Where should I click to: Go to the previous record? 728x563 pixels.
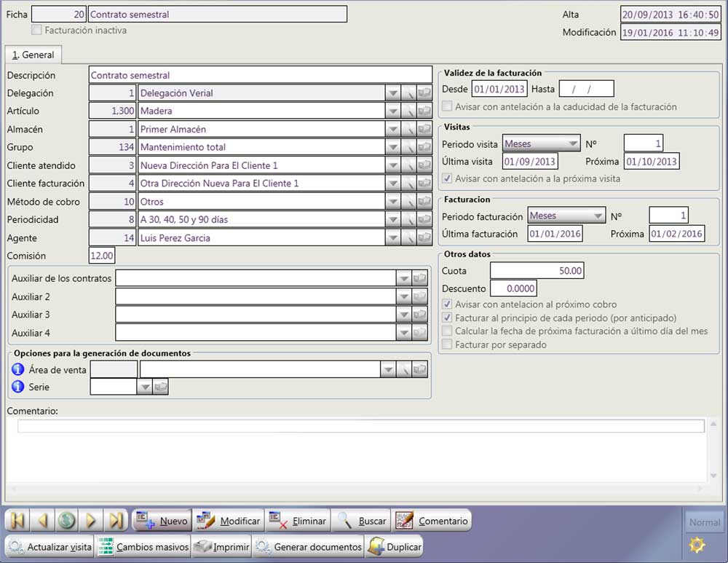(42, 521)
